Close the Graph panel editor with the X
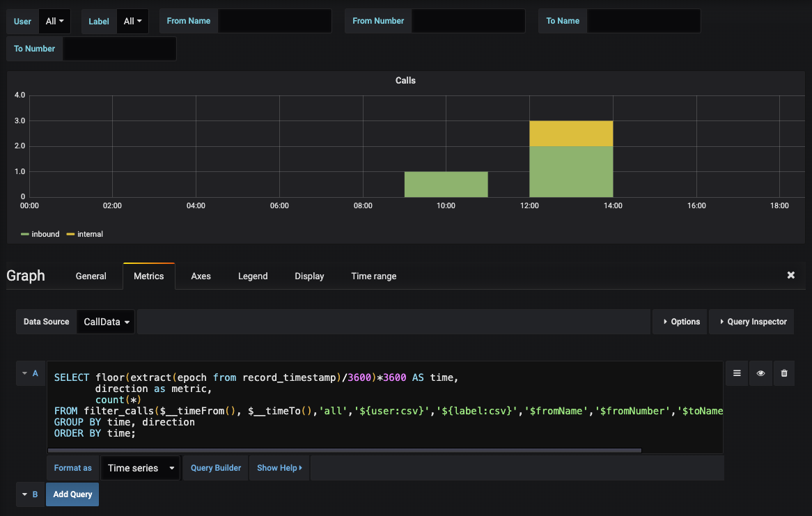 (x=790, y=274)
